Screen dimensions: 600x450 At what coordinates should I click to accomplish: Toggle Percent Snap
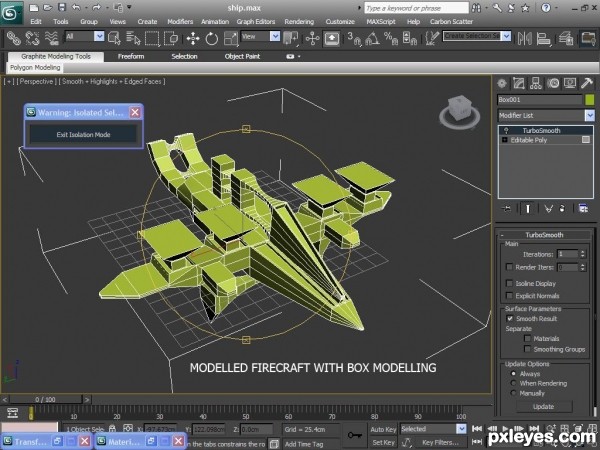[391, 38]
